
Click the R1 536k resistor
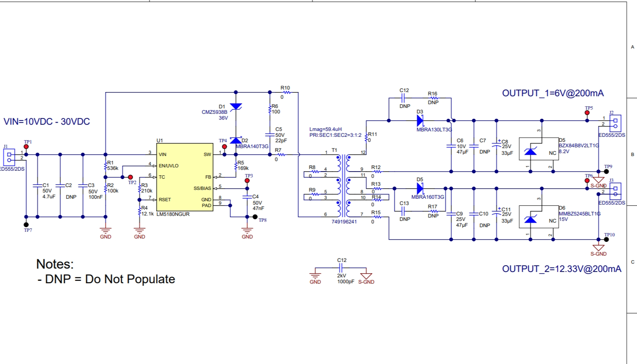pyautogui.click(x=105, y=166)
